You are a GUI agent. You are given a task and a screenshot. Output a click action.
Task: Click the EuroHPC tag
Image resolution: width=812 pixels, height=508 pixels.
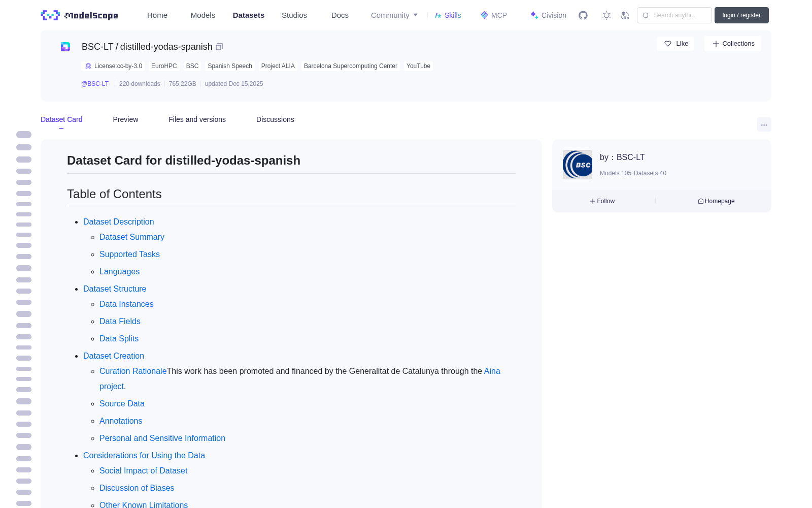(x=164, y=66)
